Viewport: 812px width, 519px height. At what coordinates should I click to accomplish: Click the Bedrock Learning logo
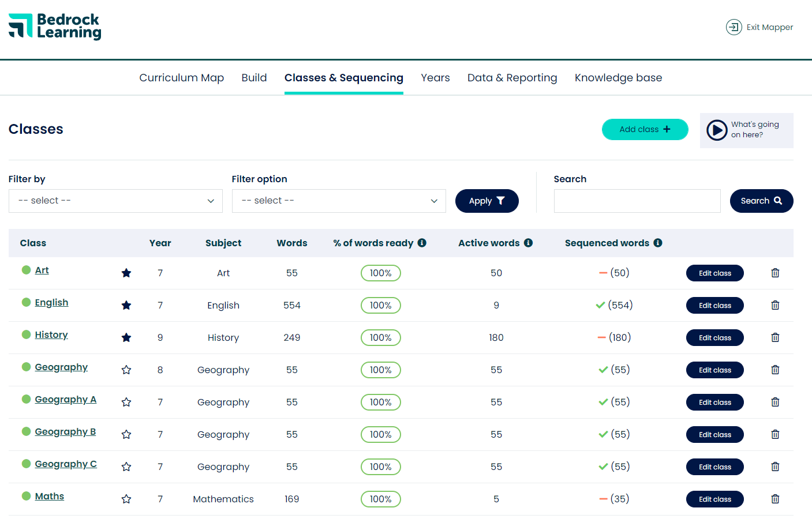click(55, 27)
